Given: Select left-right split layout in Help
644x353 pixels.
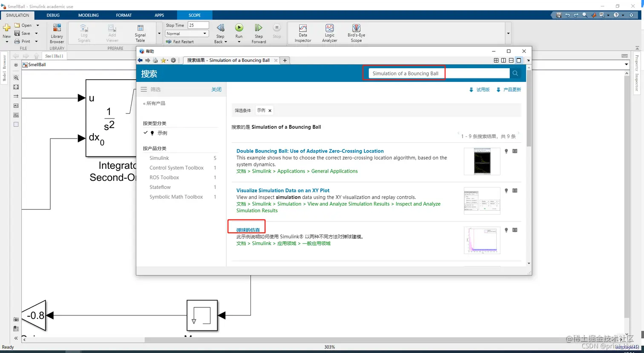Looking at the screenshot, I should click(503, 60).
